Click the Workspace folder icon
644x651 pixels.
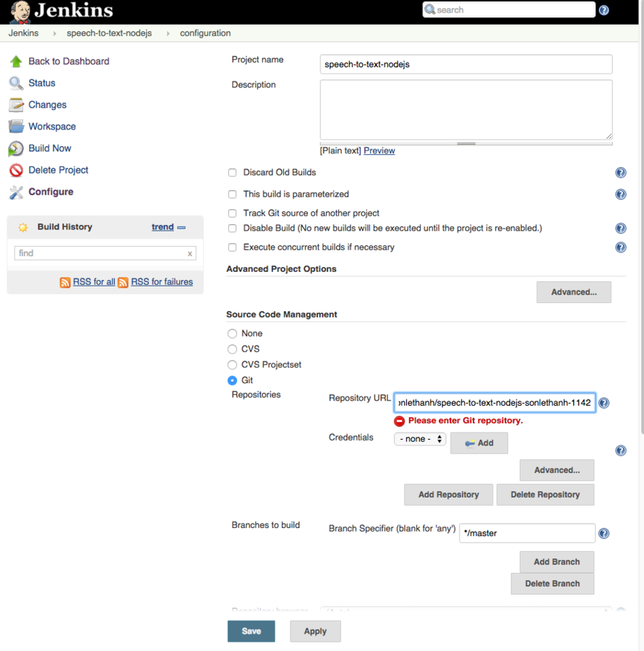pyautogui.click(x=16, y=126)
